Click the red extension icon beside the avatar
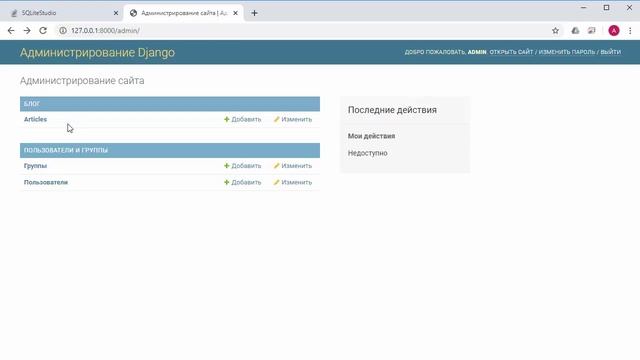This screenshot has width=640, height=360. coord(591,31)
